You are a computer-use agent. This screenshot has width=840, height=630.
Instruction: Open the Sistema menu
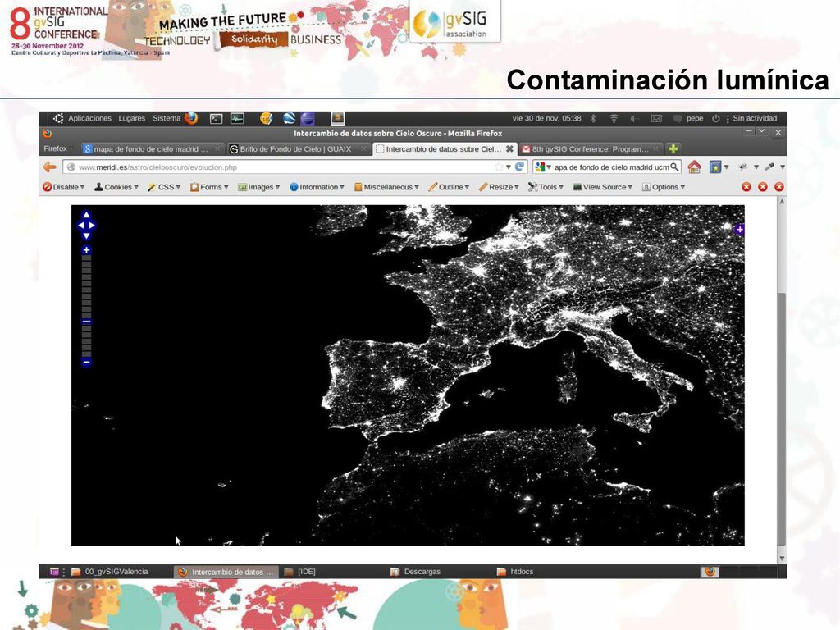(167, 118)
